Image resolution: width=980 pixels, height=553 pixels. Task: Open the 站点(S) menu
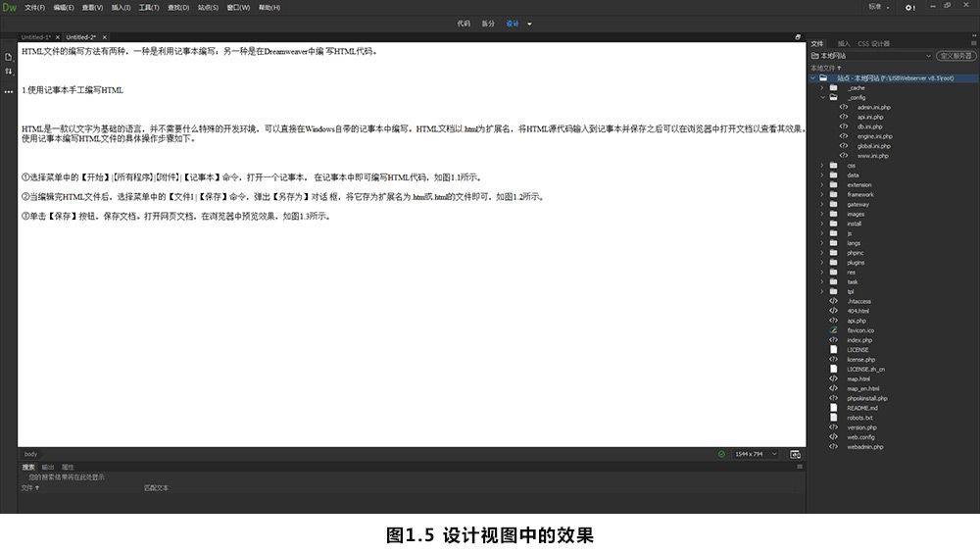(x=208, y=8)
